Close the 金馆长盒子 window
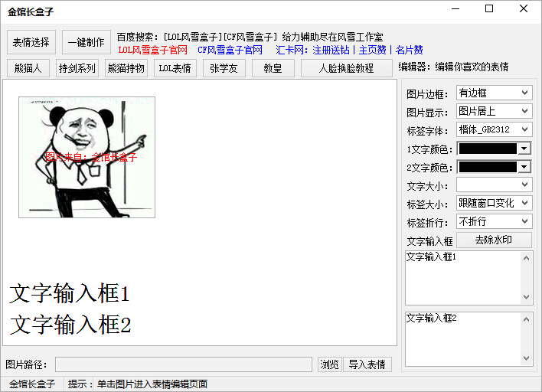Viewport: 542px width, 392px height. pyautogui.click(x=524, y=8)
